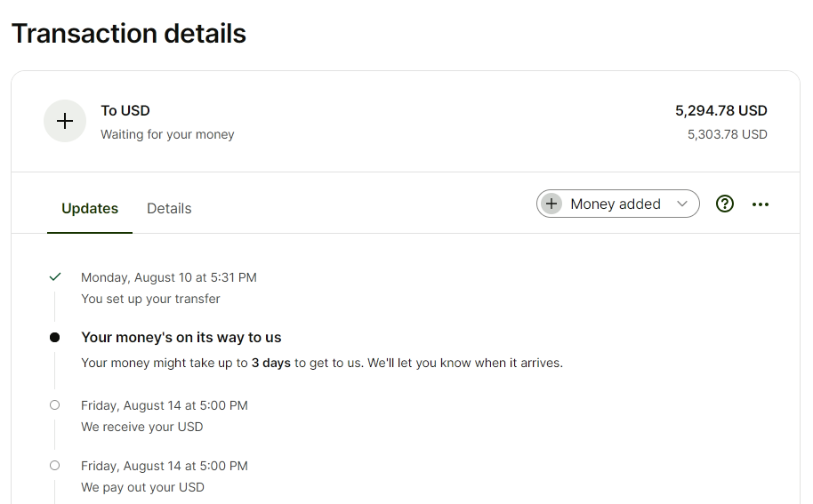
Task: Open the three-dots more options menu
Action: (x=761, y=204)
